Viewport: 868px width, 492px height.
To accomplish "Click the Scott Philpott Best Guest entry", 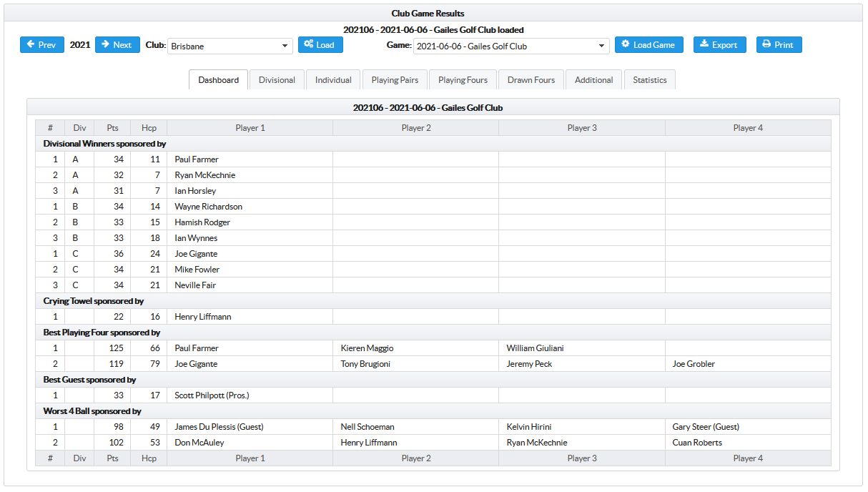I will point(212,395).
